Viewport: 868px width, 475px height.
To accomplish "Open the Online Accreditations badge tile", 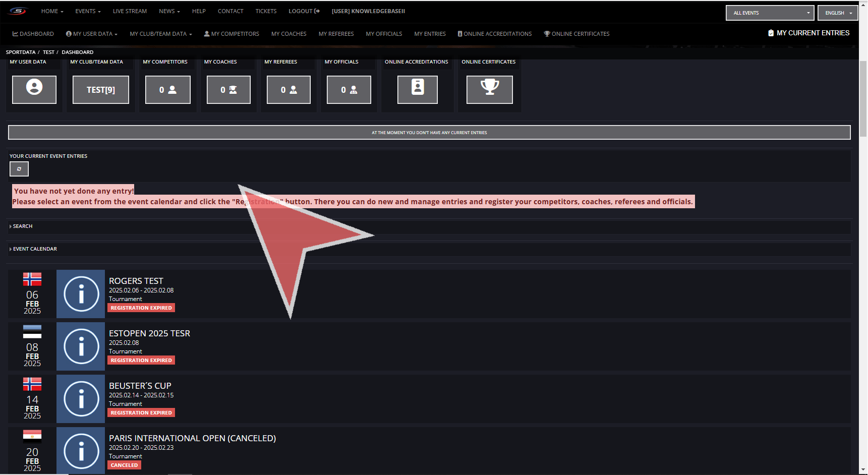I will 417,90.
